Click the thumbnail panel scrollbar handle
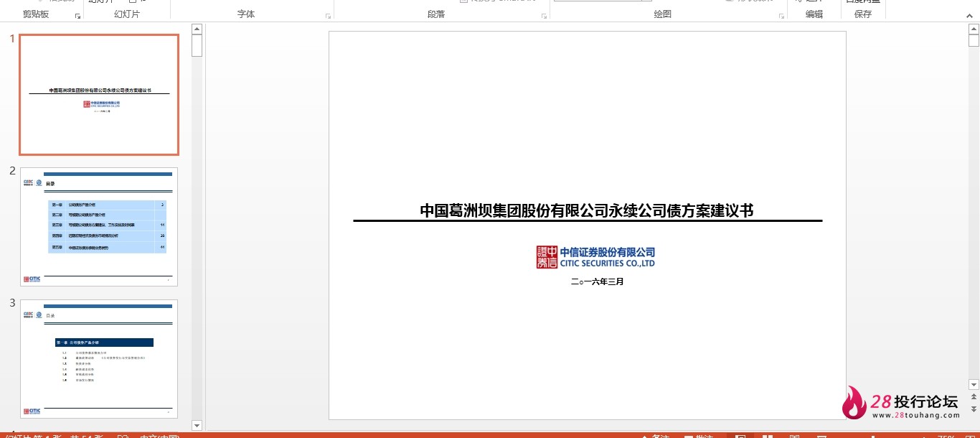The image size is (980, 438). tap(197, 45)
